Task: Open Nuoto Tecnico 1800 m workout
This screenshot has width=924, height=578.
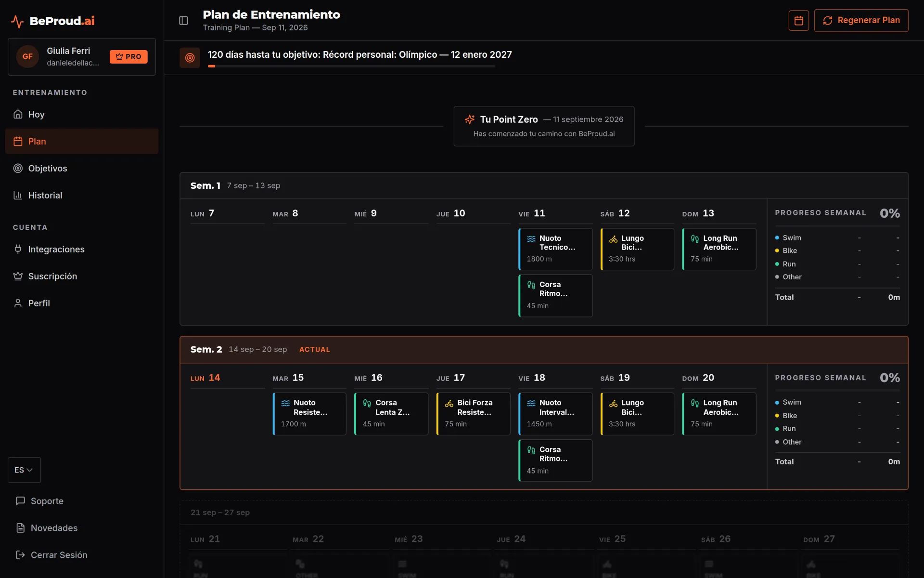Action: click(555, 249)
